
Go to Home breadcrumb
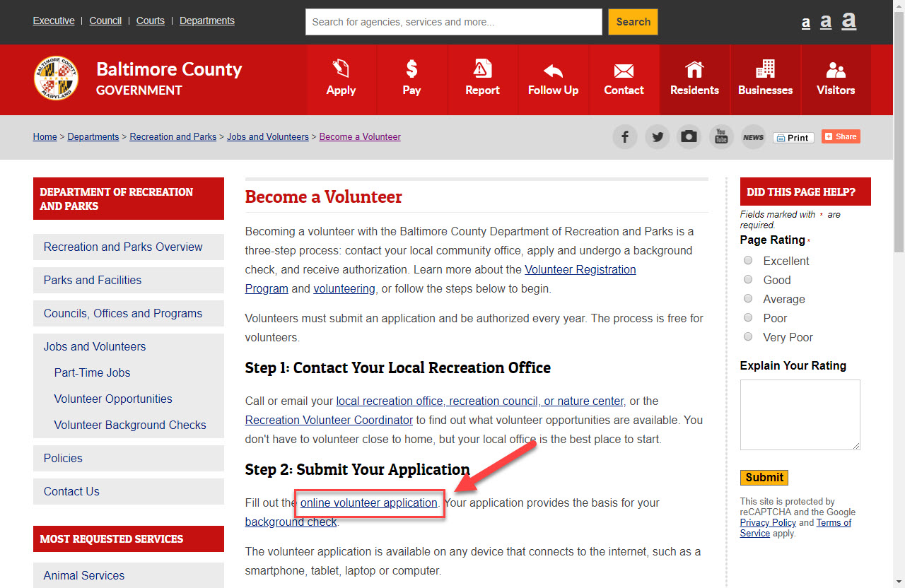coord(45,137)
